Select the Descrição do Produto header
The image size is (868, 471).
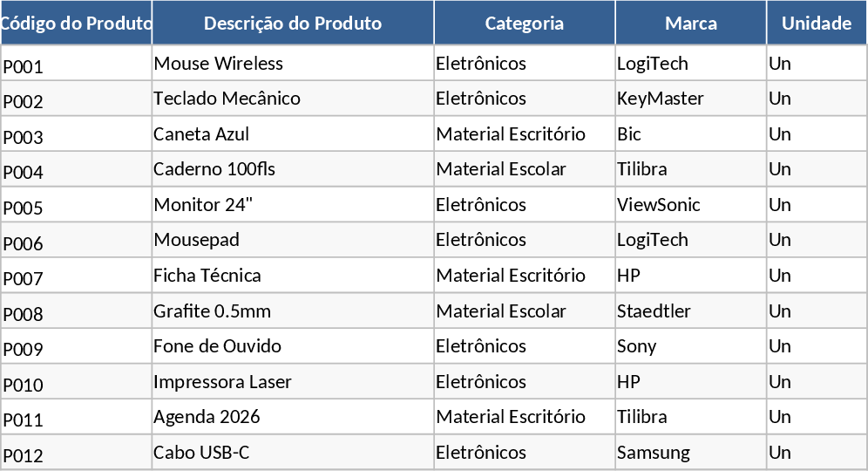(293, 24)
